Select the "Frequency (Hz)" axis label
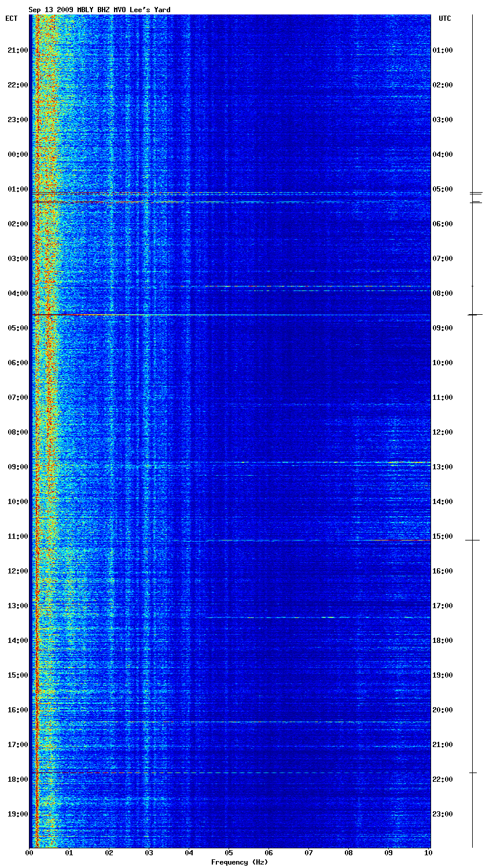 click(239, 862)
